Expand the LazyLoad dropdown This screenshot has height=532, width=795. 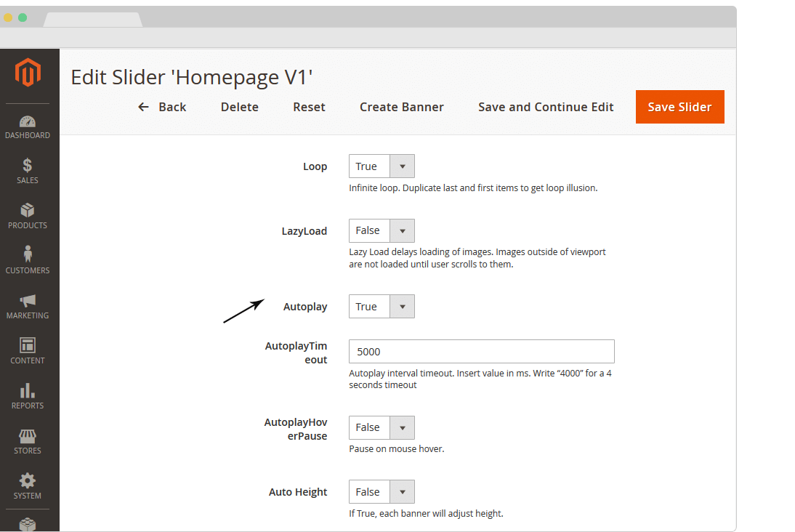(382, 230)
